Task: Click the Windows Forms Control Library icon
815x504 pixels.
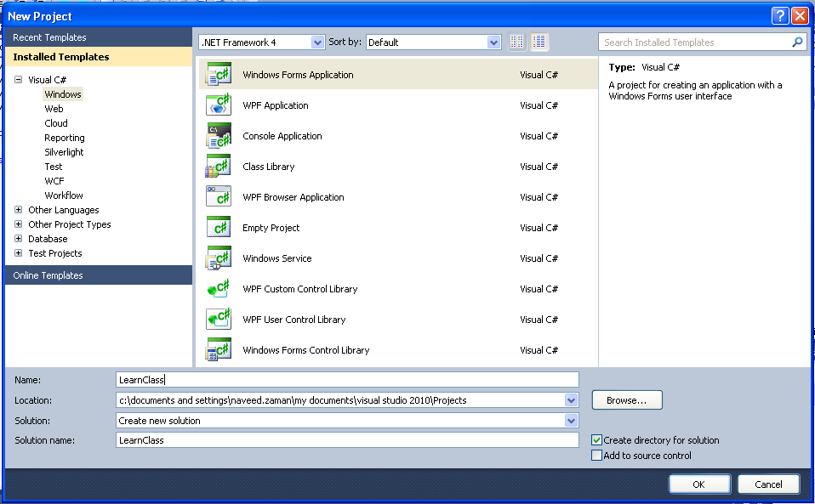Action: coord(219,350)
